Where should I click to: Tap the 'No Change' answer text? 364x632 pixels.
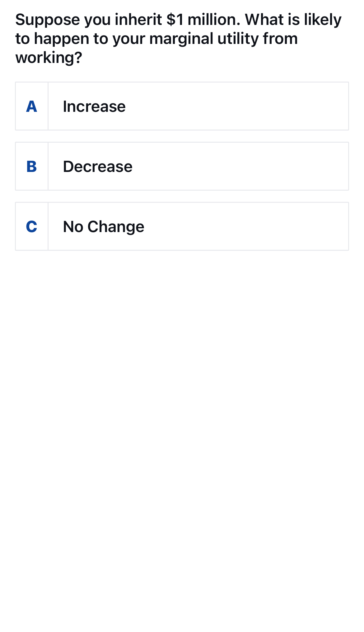coord(104,227)
